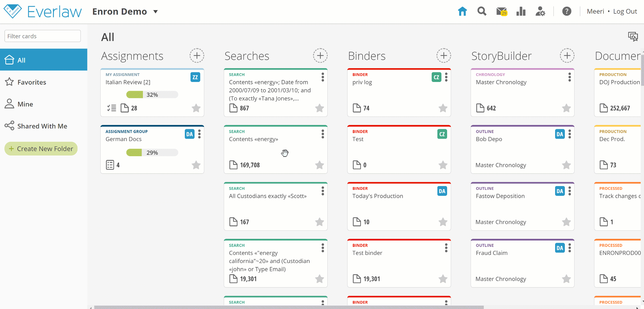Screen dimensions: 644x309
Task: Expand options for All Custodians «Scott» search
Action: pos(323,191)
